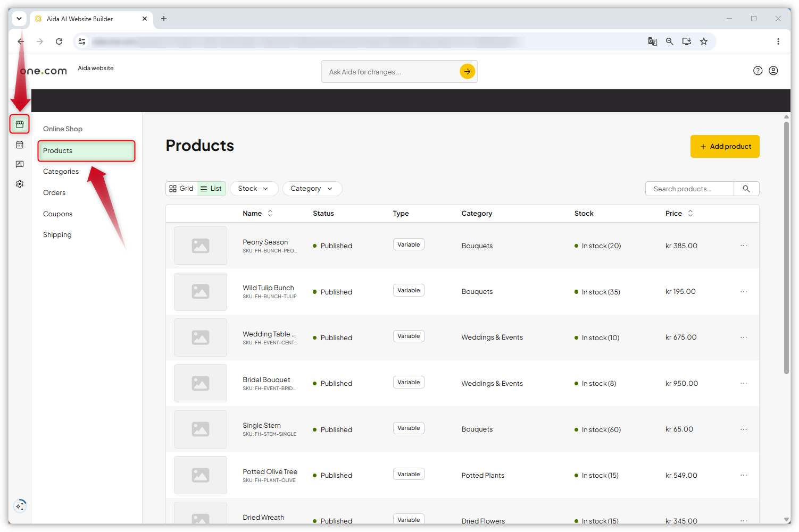
Task: Go to Orders in the shop menu
Action: pos(54,193)
